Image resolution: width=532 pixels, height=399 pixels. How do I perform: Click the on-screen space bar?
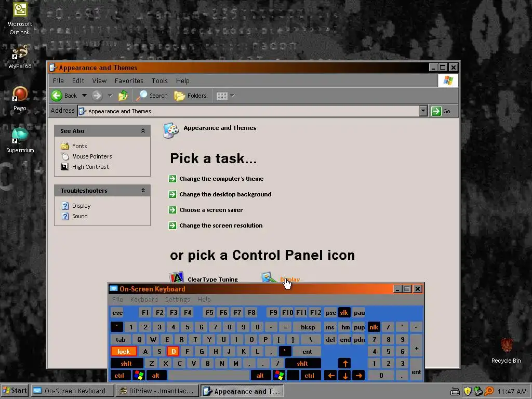click(209, 376)
